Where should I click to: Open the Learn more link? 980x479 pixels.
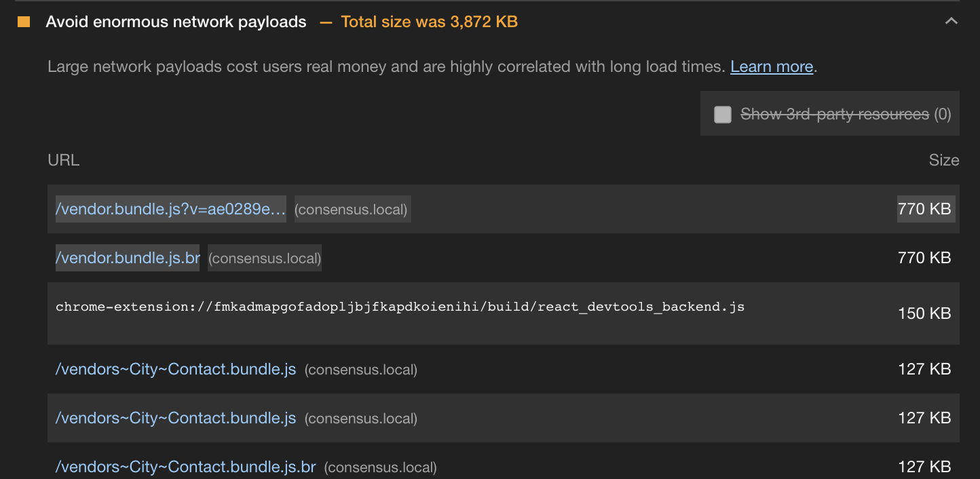[x=772, y=66]
